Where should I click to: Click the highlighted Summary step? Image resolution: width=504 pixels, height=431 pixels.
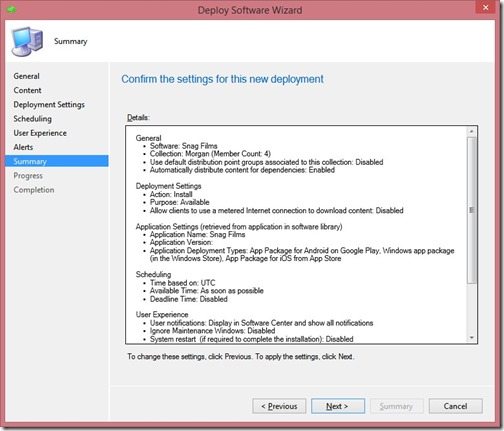coord(57,161)
